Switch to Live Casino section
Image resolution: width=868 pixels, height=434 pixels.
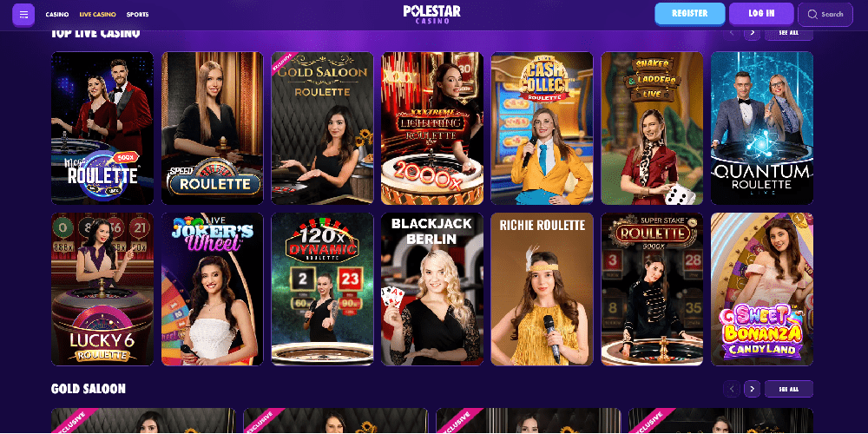pyautogui.click(x=97, y=15)
